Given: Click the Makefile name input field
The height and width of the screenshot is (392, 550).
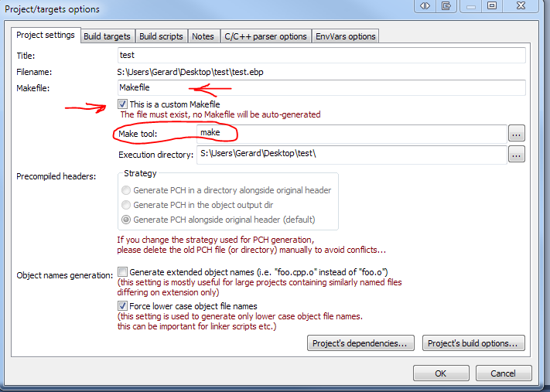Looking at the screenshot, I should click(x=321, y=87).
